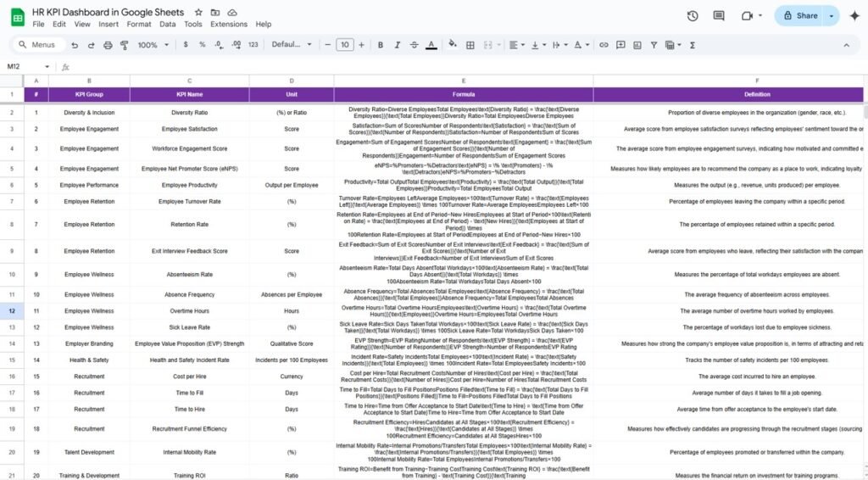The width and height of the screenshot is (868, 480).
Task: Select the Paint format tool
Action: click(x=125, y=45)
